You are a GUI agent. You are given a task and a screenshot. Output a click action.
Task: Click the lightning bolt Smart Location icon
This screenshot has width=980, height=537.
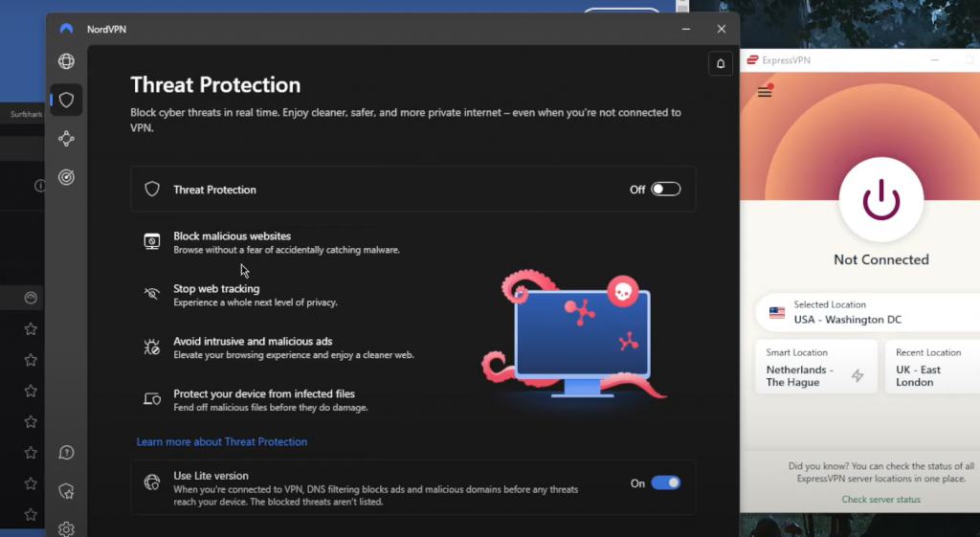[x=857, y=376]
